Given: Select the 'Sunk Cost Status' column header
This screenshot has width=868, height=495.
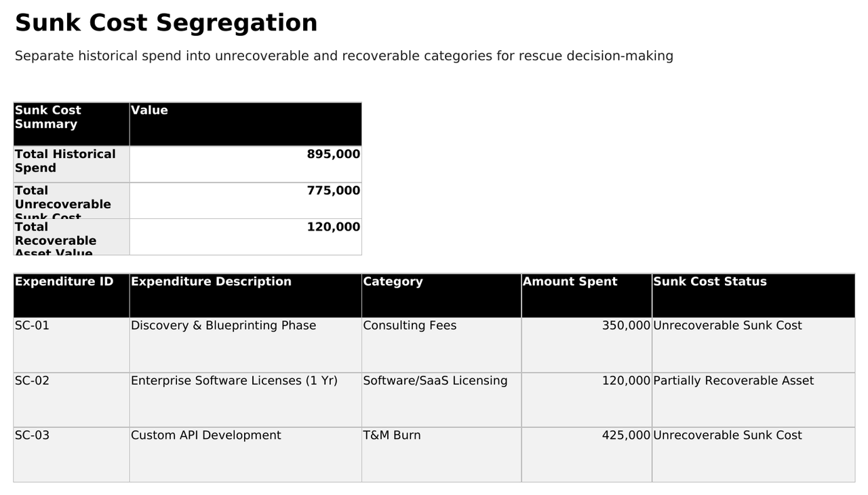Looking at the screenshot, I should 753,296.
